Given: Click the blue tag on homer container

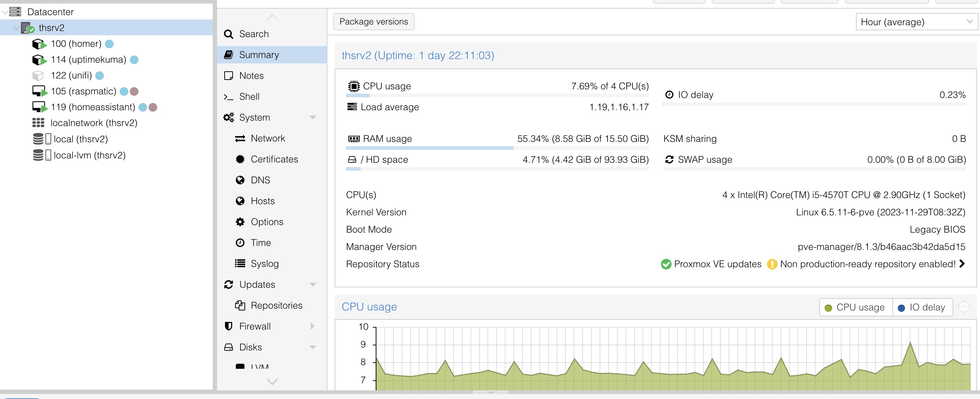Looking at the screenshot, I should (109, 44).
